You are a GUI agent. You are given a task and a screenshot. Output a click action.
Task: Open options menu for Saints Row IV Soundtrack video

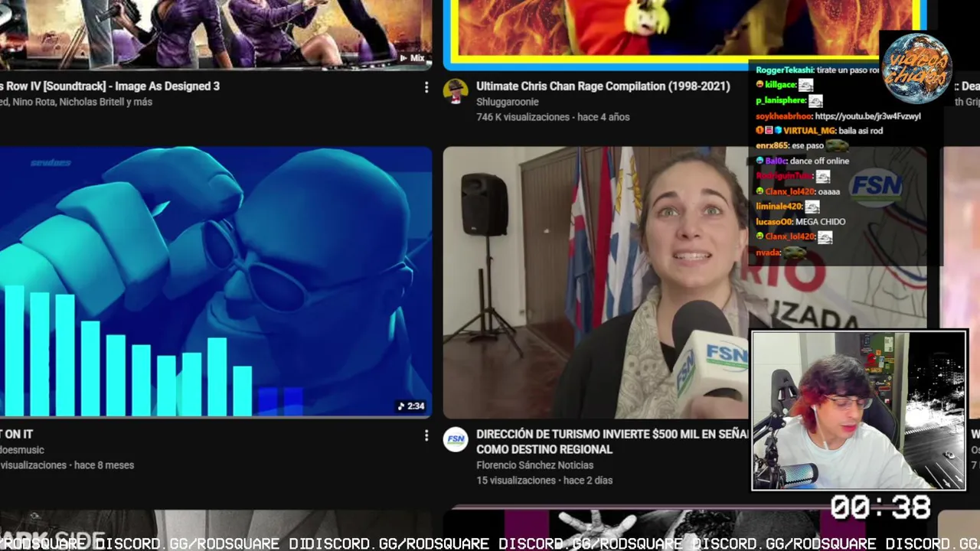[x=426, y=87]
